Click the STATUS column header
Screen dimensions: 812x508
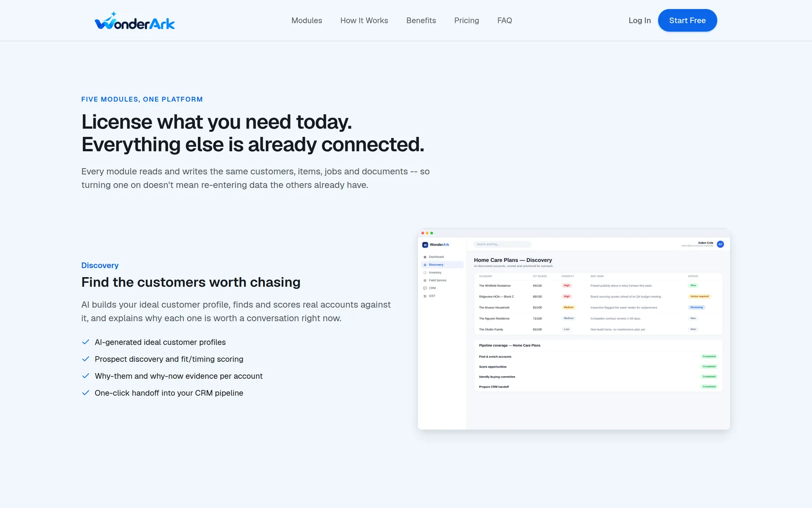pyautogui.click(x=693, y=276)
